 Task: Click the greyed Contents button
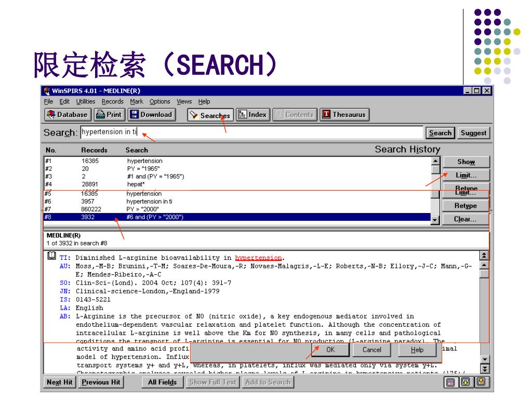(295, 115)
